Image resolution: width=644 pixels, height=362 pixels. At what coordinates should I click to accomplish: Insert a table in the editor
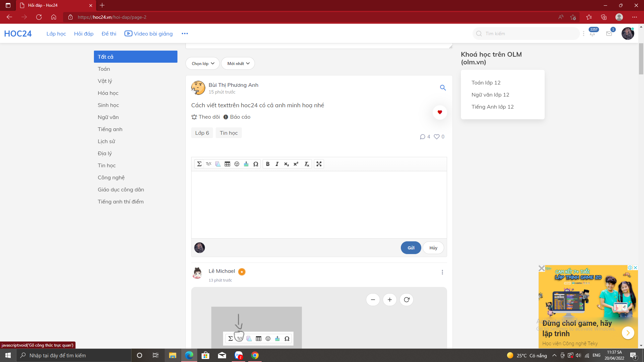(x=227, y=164)
